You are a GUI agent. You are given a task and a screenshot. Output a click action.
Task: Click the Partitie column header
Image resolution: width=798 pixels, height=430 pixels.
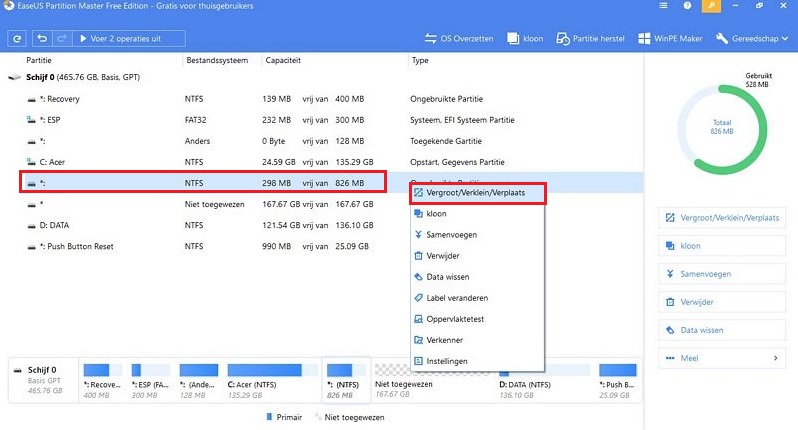click(x=39, y=60)
